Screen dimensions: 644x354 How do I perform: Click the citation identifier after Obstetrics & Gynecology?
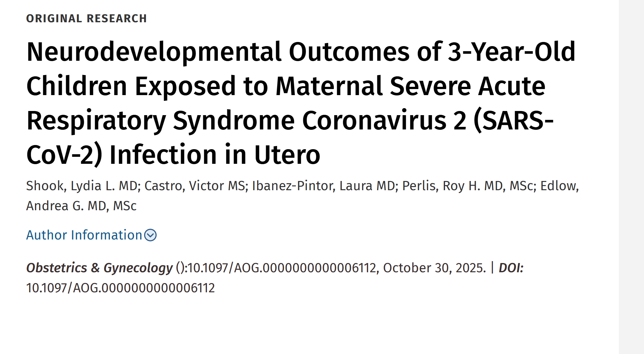click(x=282, y=268)
